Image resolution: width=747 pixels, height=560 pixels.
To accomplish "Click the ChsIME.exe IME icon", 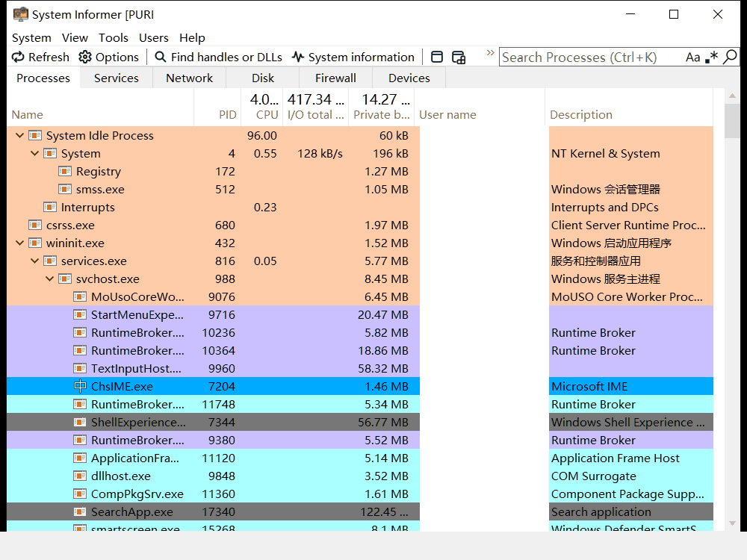I will [x=80, y=386].
